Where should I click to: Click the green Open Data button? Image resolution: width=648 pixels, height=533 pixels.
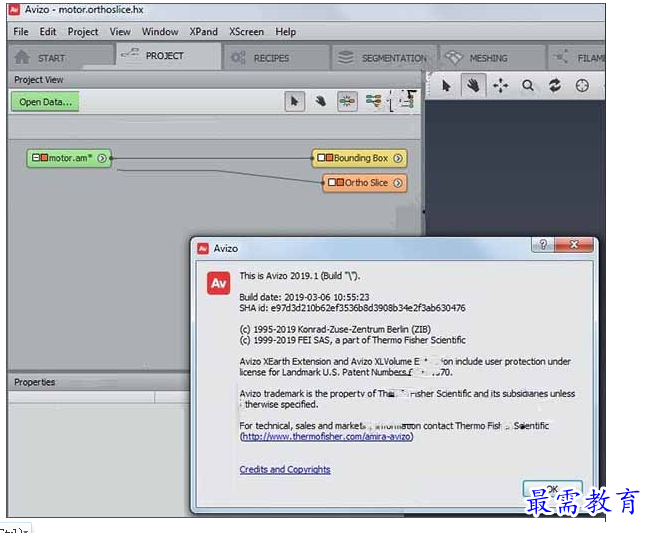pos(45,102)
